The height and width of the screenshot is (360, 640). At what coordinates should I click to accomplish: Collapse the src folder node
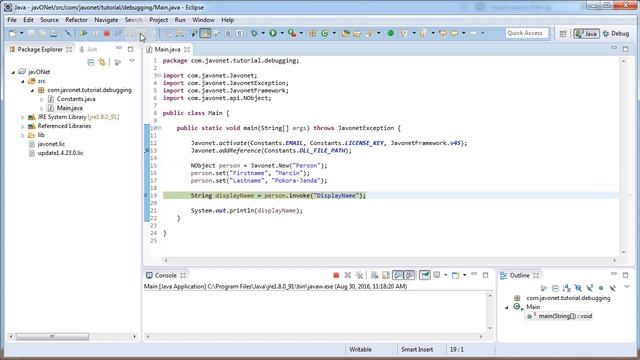pyautogui.click(x=23, y=81)
